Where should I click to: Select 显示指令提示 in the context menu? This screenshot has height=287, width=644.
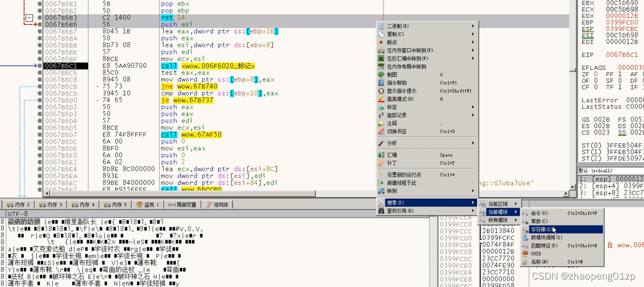(x=428, y=91)
